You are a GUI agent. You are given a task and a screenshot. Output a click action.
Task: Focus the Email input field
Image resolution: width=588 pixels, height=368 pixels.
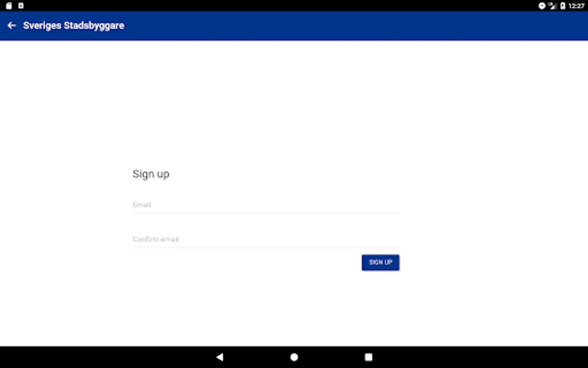click(266, 204)
